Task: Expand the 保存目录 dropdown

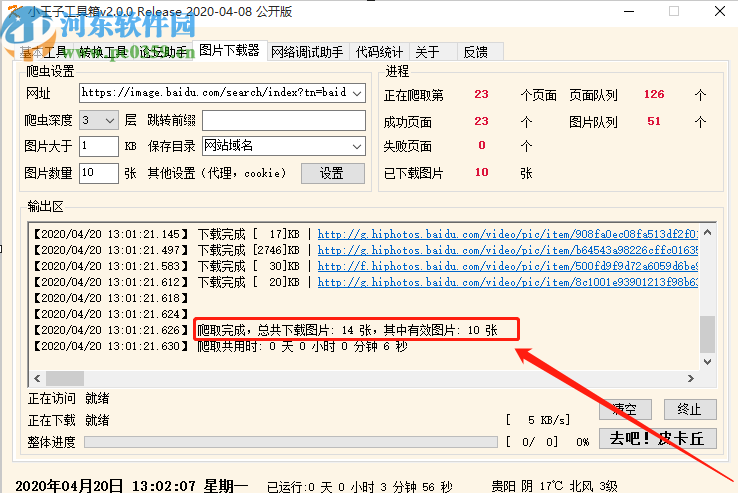Action: [357, 146]
